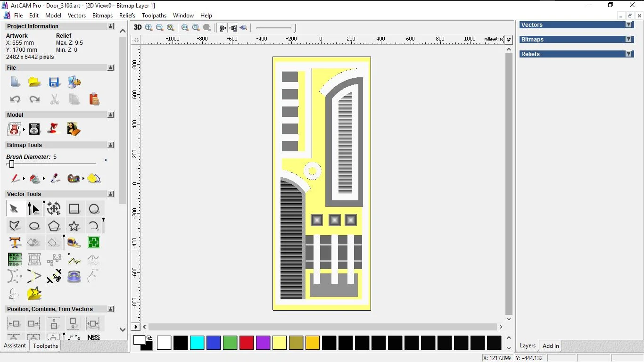Screen dimensions: 644x362
Task: Choose the Create Rectangle vector tool
Action: point(74,209)
